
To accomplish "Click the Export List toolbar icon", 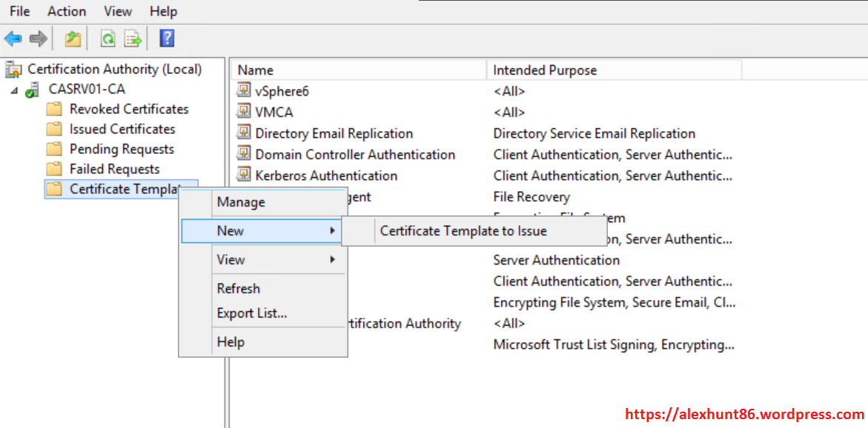I will 133,39.
